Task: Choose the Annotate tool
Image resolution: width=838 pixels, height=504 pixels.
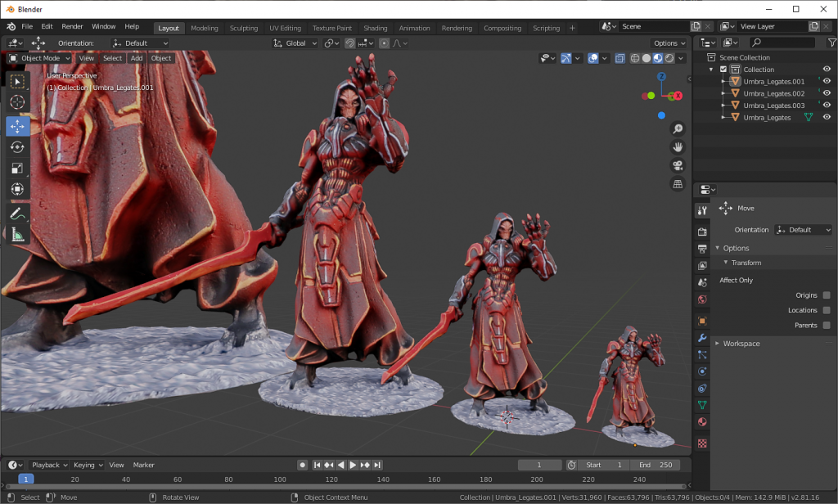Action: click(x=17, y=214)
